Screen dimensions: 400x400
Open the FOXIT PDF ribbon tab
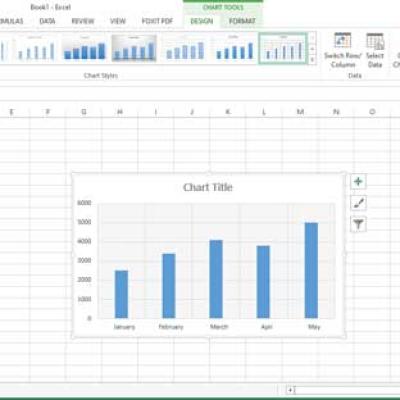pos(157,21)
